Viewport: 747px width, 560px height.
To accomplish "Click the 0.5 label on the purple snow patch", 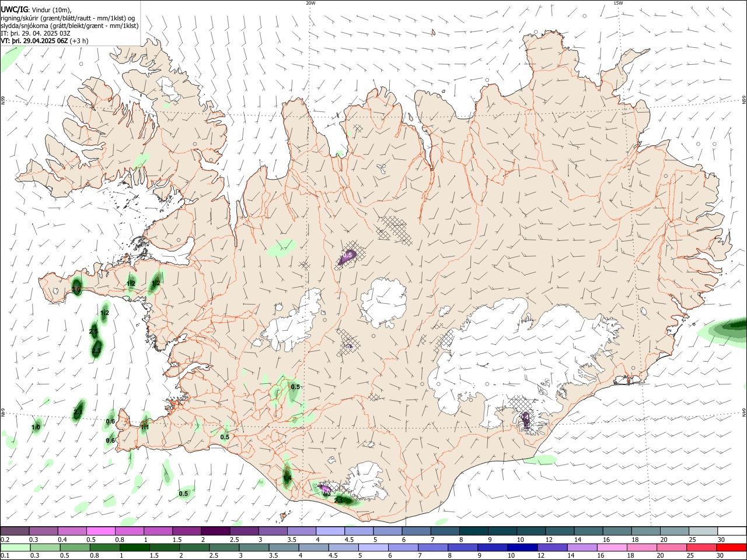I will pyautogui.click(x=348, y=256).
